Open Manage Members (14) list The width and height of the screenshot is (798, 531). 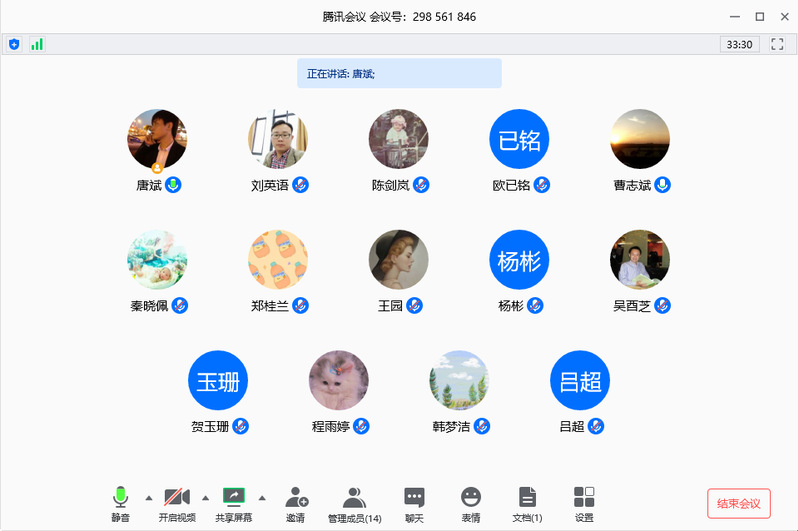[x=354, y=503]
